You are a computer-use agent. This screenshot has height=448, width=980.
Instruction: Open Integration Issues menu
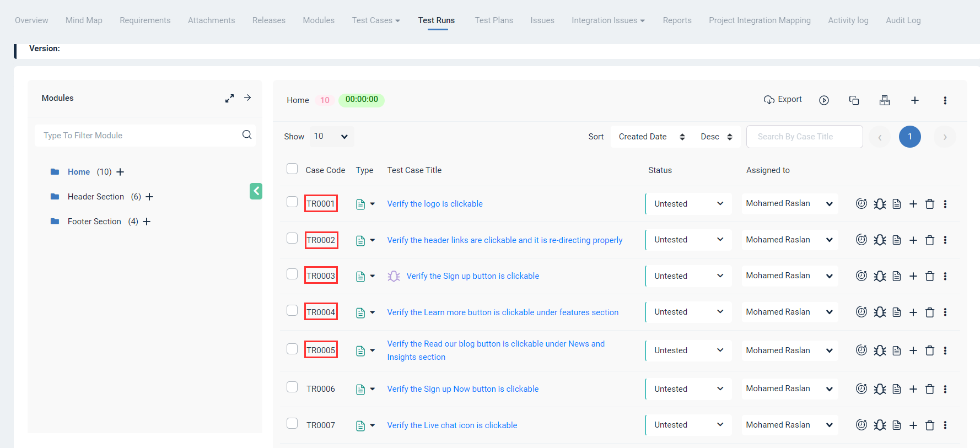608,20
